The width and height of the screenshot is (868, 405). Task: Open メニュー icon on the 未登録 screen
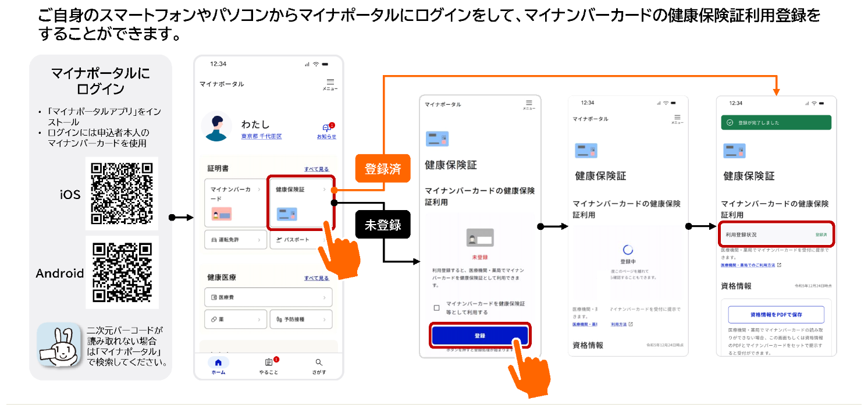(528, 105)
